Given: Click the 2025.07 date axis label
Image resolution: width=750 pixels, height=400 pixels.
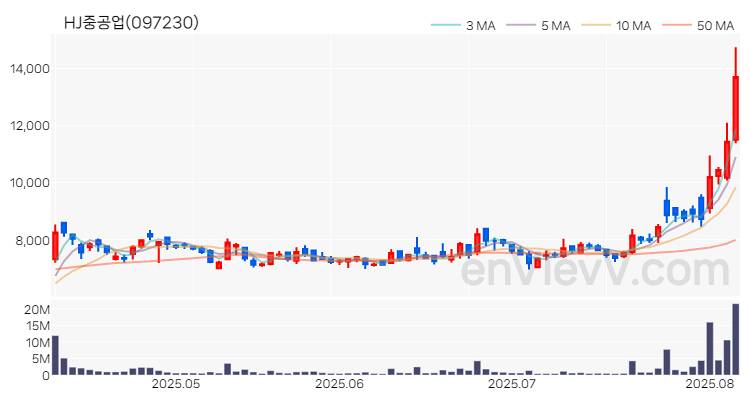Looking at the screenshot, I should [x=510, y=384].
